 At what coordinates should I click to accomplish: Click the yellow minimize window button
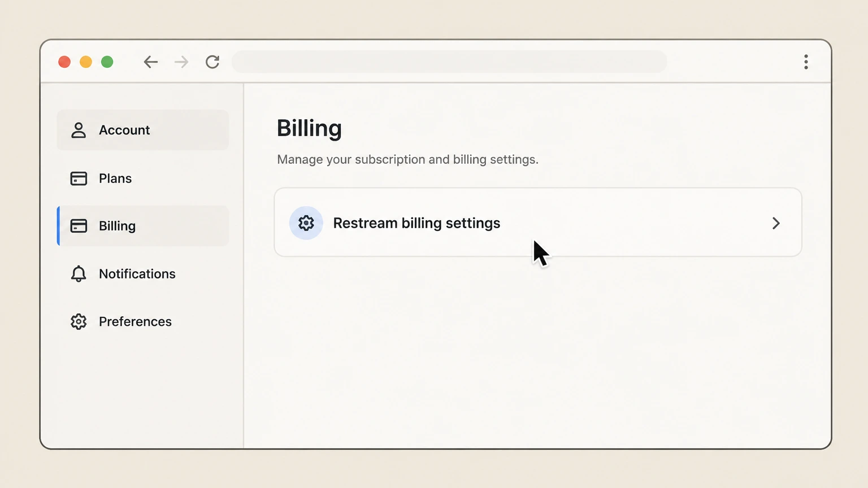pos(86,62)
